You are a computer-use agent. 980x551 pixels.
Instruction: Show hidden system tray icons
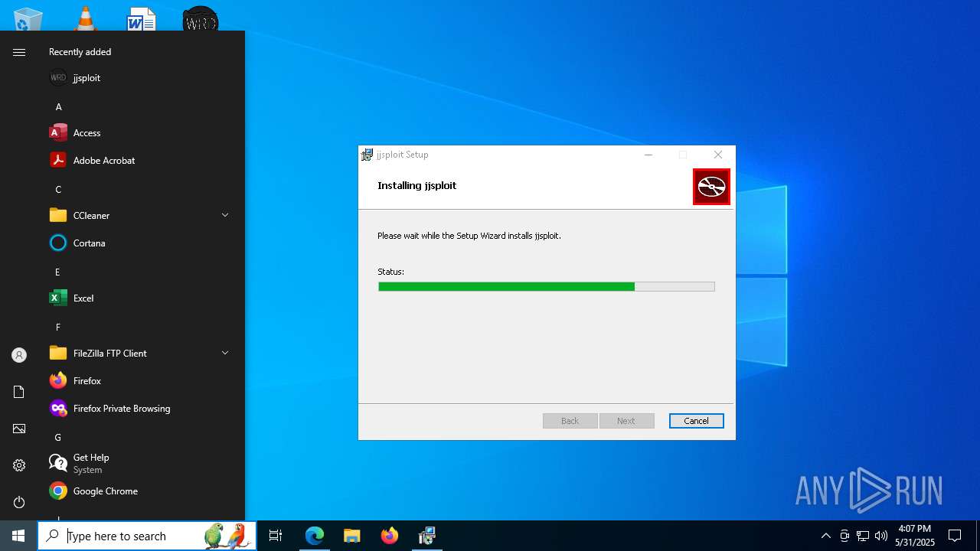(825, 536)
